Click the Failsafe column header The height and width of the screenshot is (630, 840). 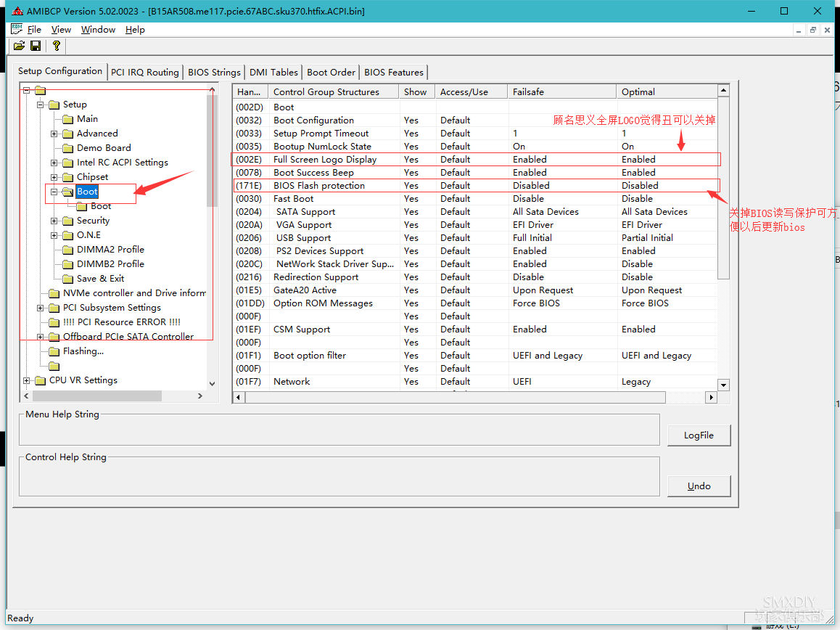pyautogui.click(x=561, y=91)
